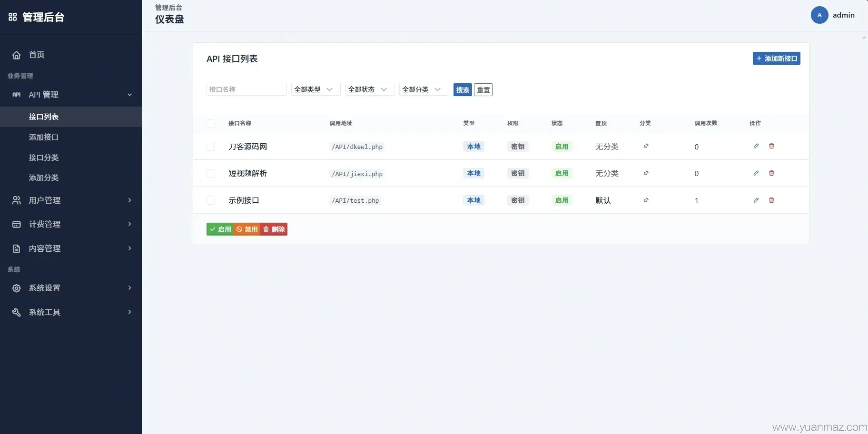This screenshot has height=434, width=868.
Task: Open the 全部类型 filter dropdown
Action: click(316, 89)
